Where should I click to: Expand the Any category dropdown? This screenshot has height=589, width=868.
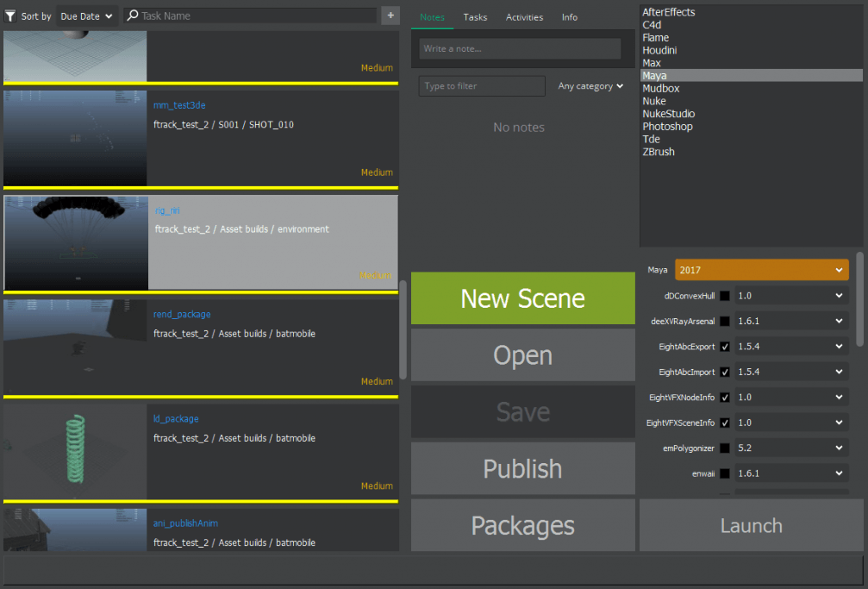pyautogui.click(x=590, y=86)
